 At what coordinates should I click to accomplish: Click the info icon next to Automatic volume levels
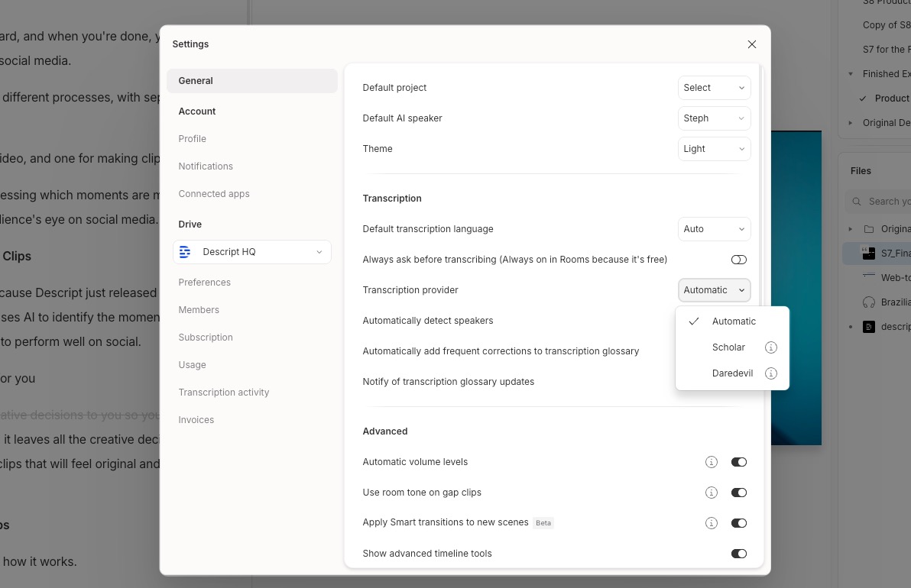712,462
